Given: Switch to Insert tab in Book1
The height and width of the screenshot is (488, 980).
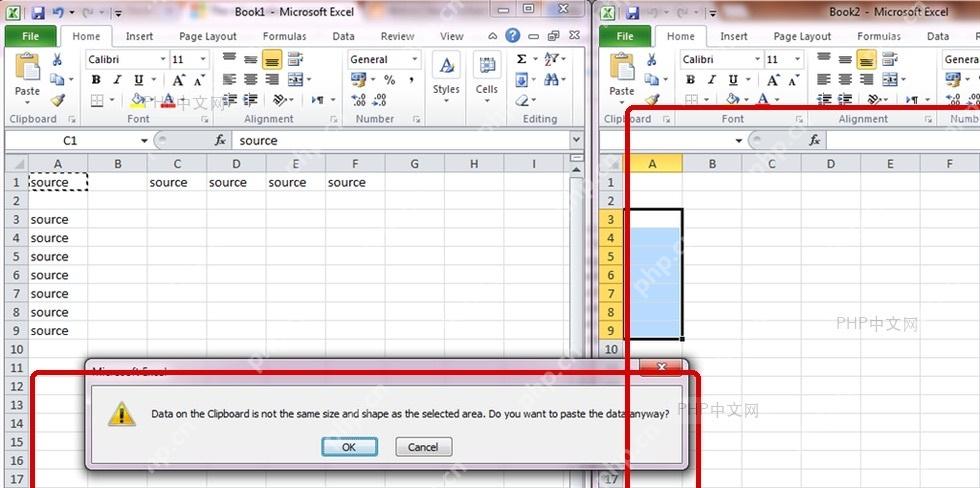Looking at the screenshot, I should pos(139,36).
